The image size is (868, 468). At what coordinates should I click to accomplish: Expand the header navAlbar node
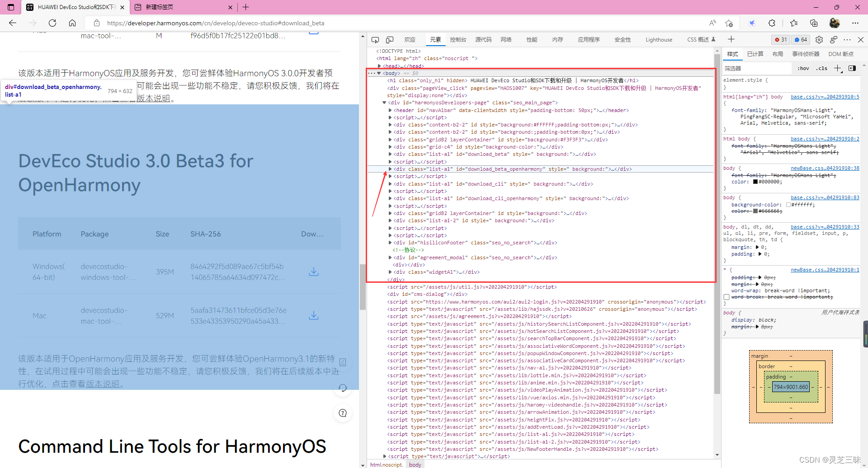pyautogui.click(x=390, y=110)
